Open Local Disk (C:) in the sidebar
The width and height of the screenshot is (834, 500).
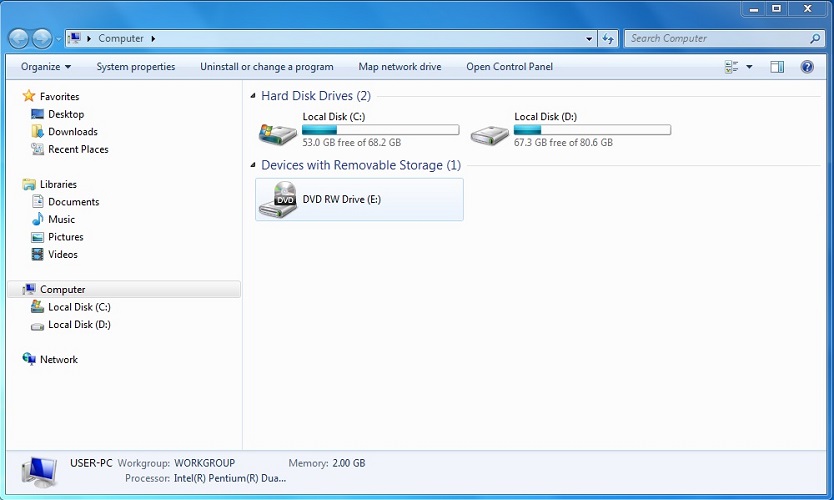coord(79,307)
